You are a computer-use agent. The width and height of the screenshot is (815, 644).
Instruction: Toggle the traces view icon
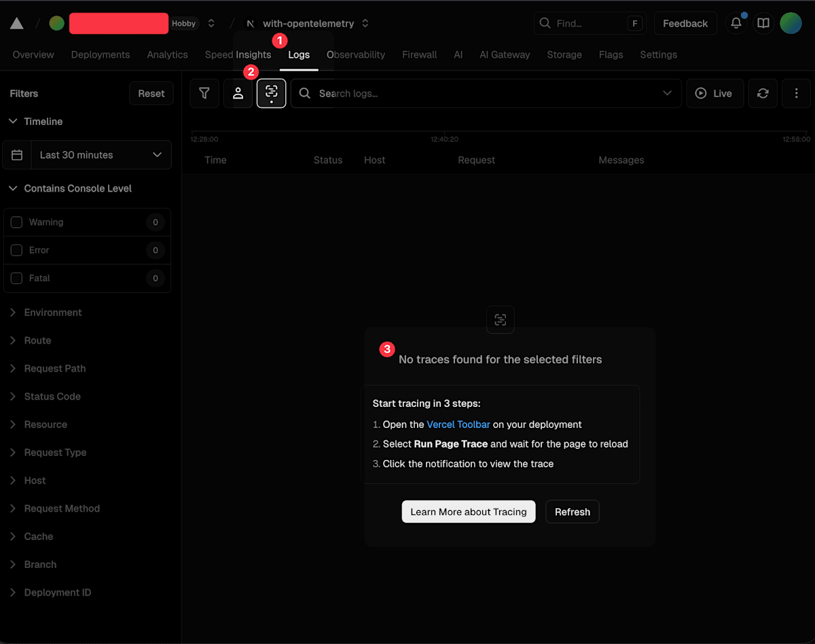point(272,93)
